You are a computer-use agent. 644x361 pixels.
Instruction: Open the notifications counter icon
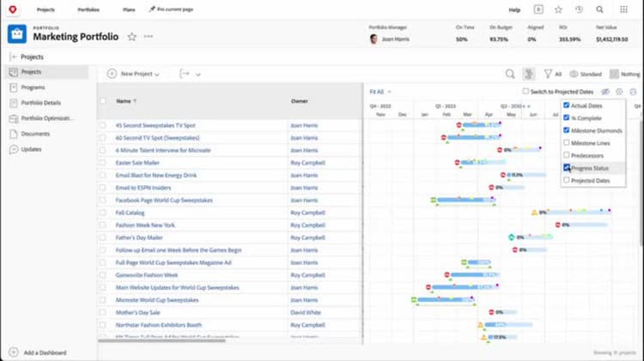[538, 9]
